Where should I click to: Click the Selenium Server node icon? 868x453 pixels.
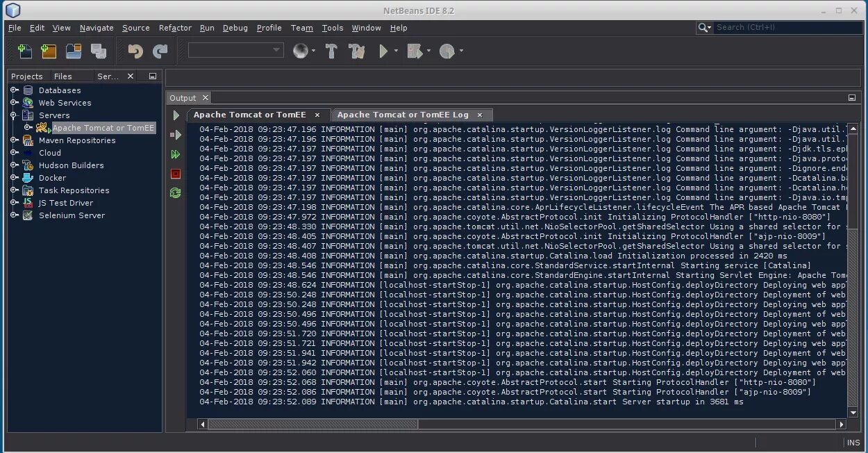click(x=28, y=215)
